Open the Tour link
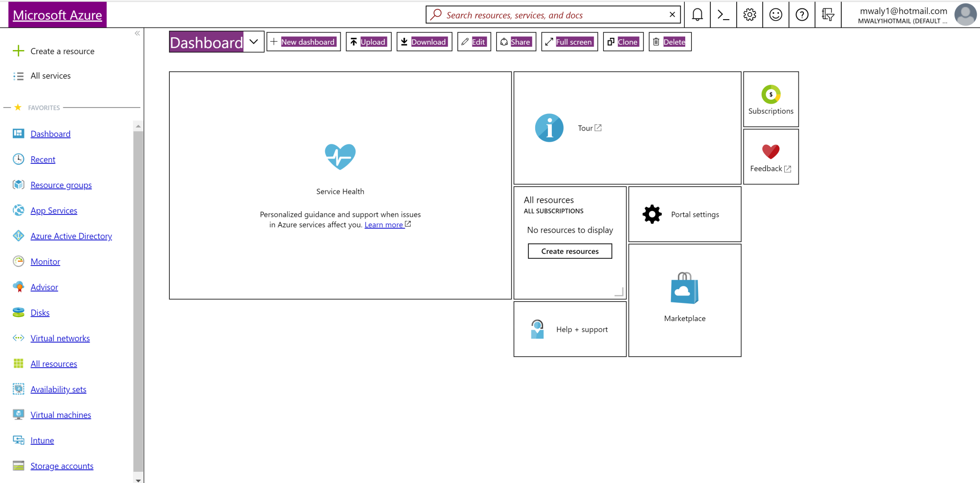Image resolution: width=980 pixels, height=483 pixels. [x=590, y=128]
